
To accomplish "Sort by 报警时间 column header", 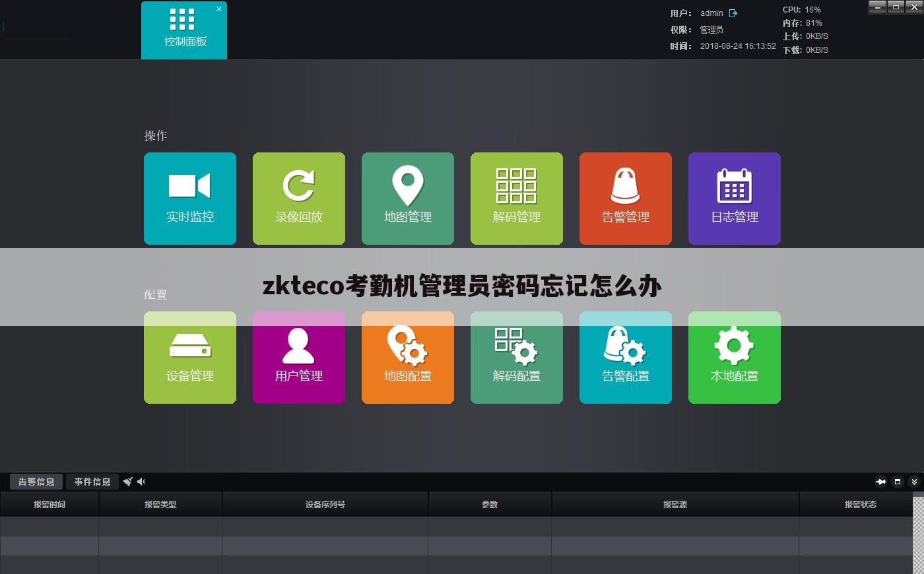I will (x=49, y=504).
